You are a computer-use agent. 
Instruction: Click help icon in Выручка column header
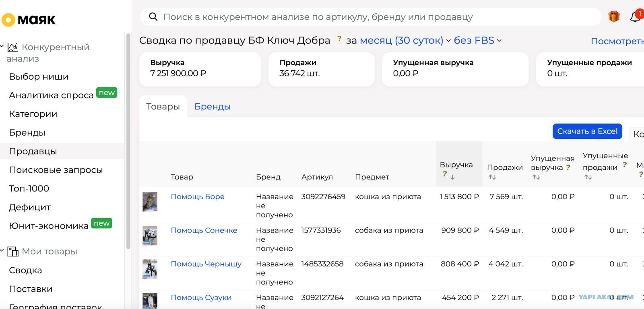click(x=444, y=174)
